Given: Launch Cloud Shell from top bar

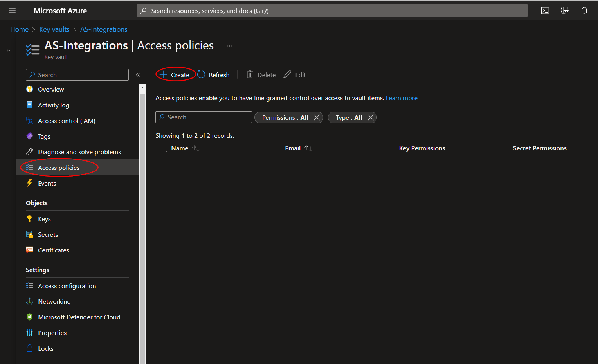Looking at the screenshot, I should 545,11.
